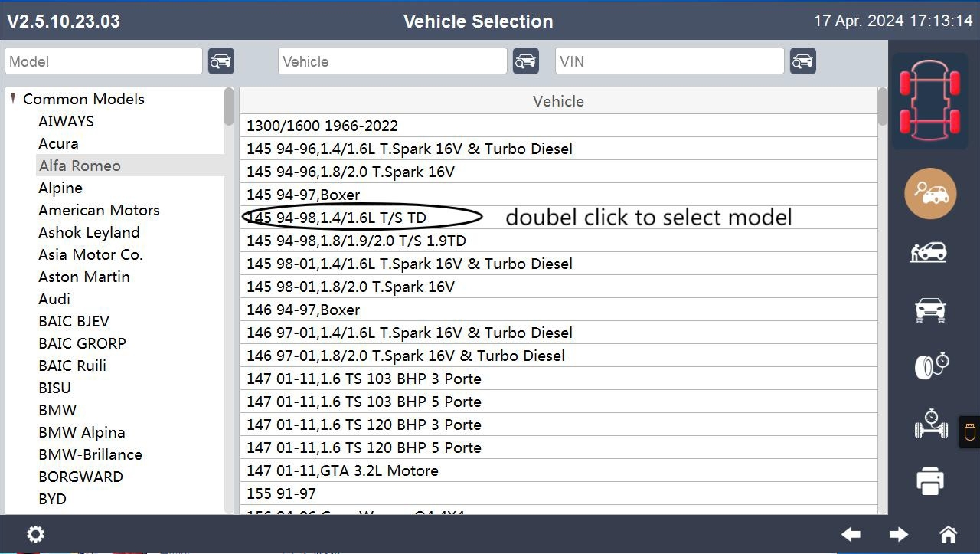Select BAIC Ruili make
The width and height of the screenshot is (980, 554).
point(72,366)
